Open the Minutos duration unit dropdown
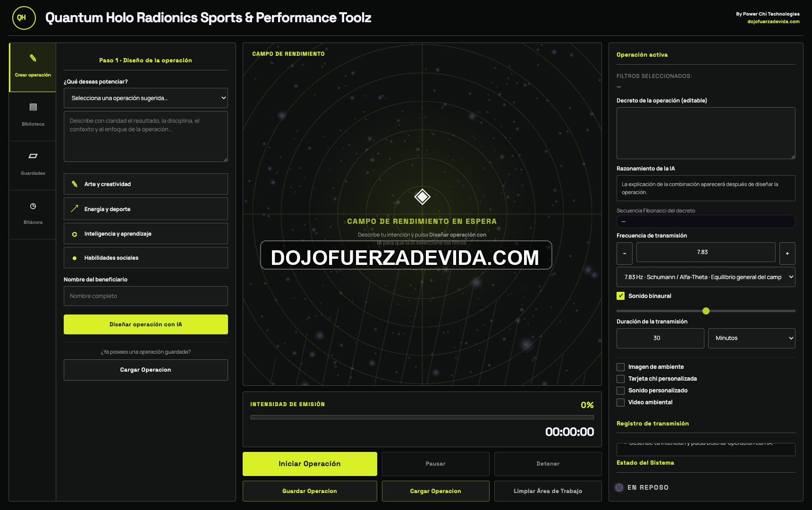The width and height of the screenshot is (812, 510). pos(752,338)
